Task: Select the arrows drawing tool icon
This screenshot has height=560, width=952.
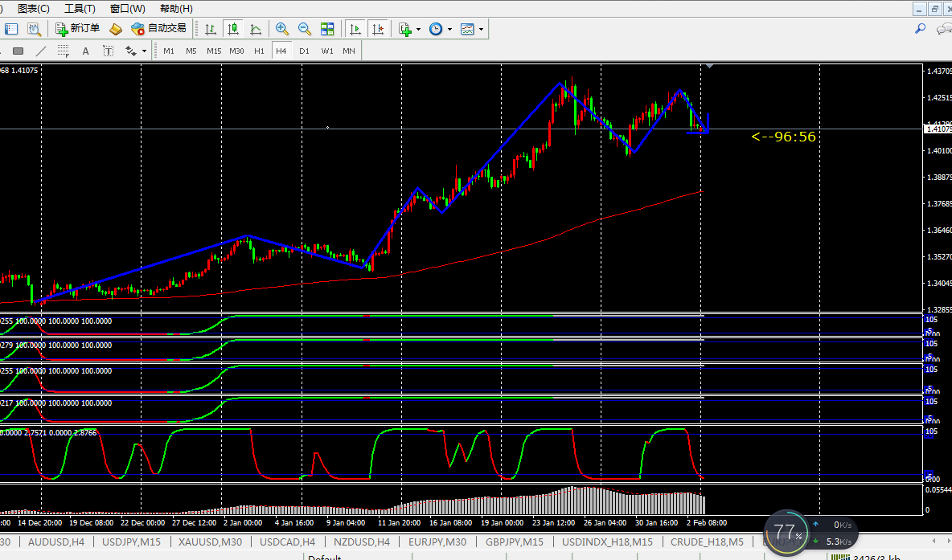Action: point(130,51)
